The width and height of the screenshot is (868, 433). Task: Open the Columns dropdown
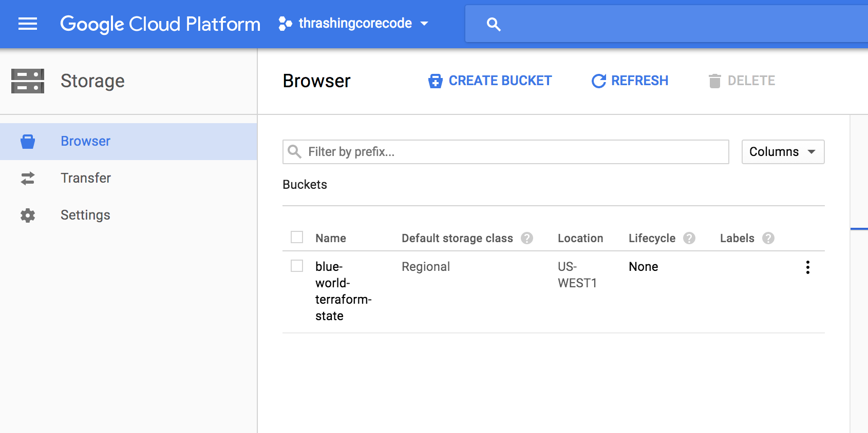click(783, 152)
